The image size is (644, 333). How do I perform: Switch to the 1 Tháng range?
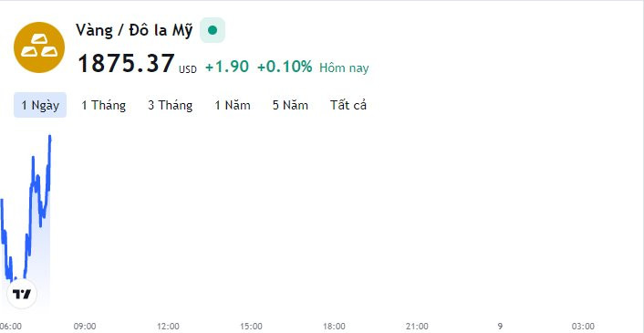[x=103, y=105]
